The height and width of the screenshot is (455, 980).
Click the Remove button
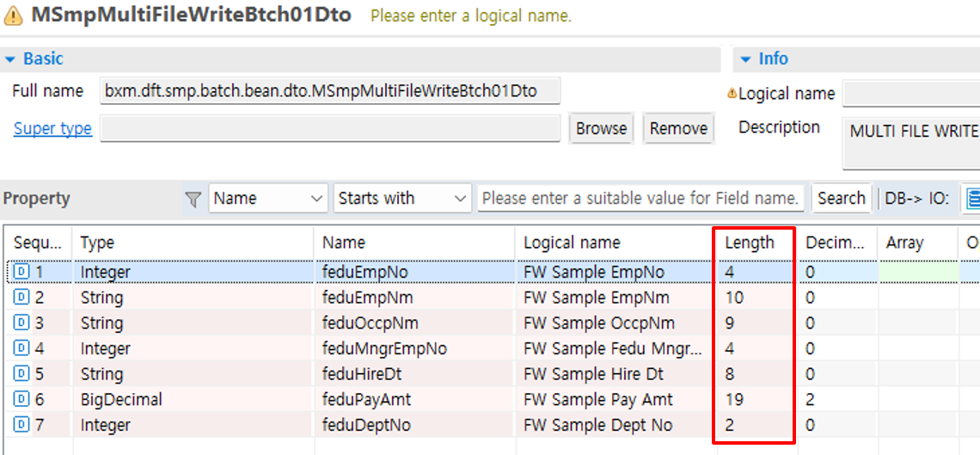pyautogui.click(x=678, y=129)
